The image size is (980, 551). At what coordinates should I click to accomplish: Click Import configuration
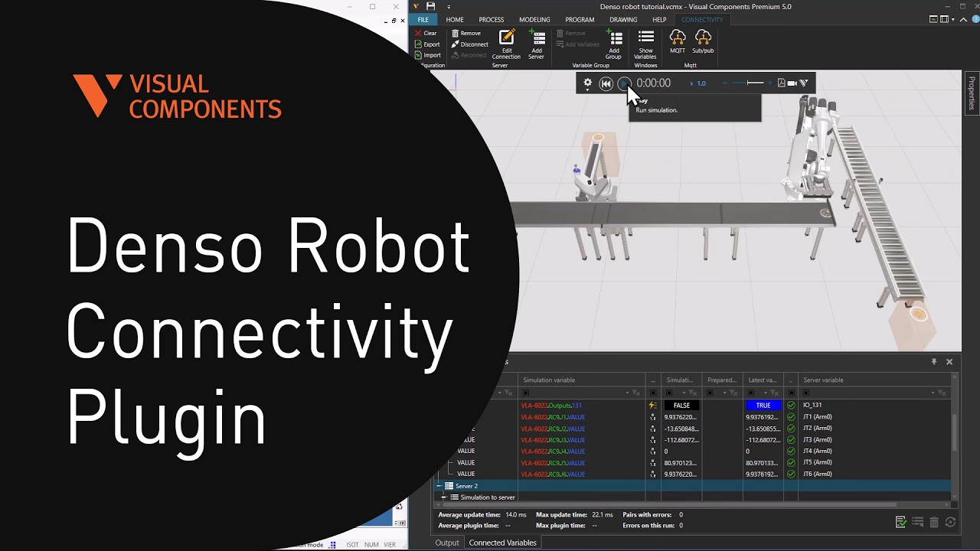click(427, 55)
